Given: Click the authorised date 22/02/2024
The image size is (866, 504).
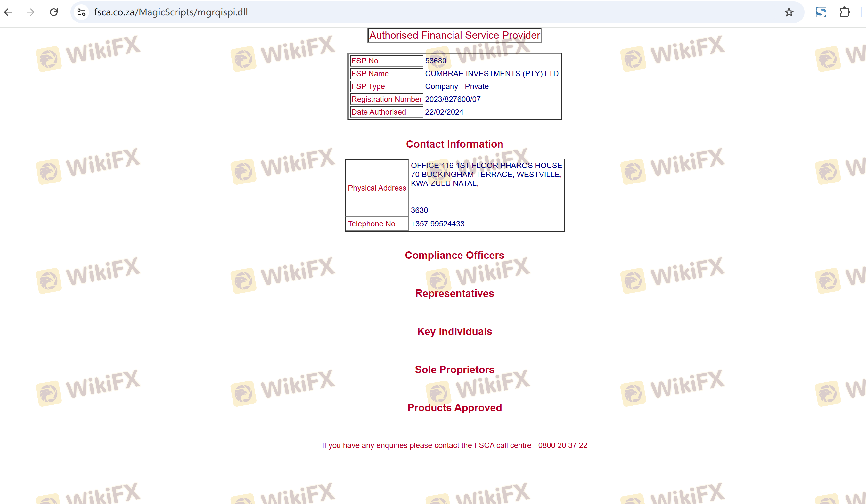Looking at the screenshot, I should click(444, 112).
